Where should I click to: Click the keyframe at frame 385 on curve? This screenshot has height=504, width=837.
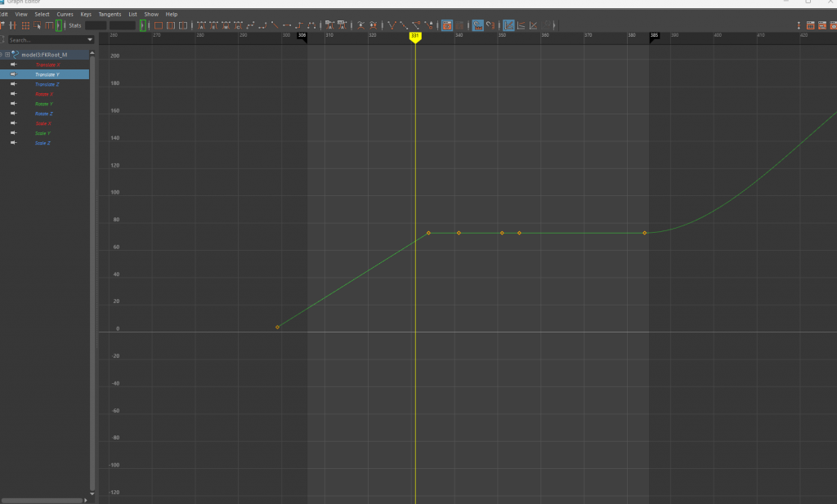point(644,233)
